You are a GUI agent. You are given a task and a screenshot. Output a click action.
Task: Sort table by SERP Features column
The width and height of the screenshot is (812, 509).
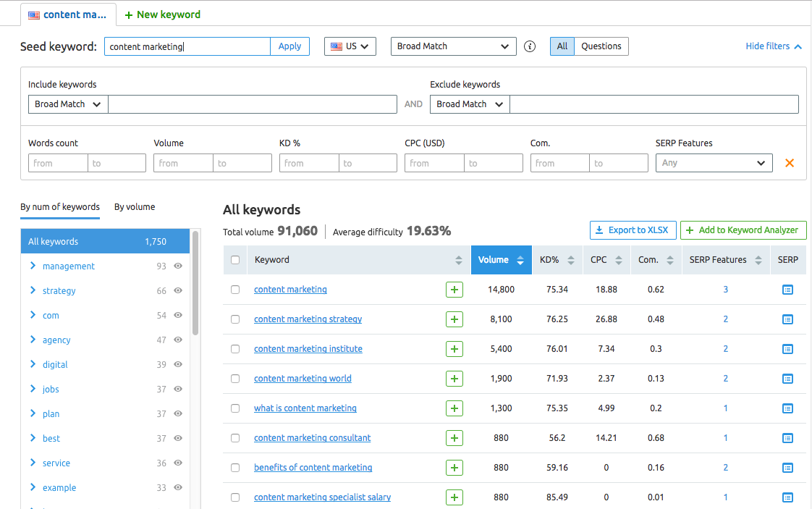point(758,260)
